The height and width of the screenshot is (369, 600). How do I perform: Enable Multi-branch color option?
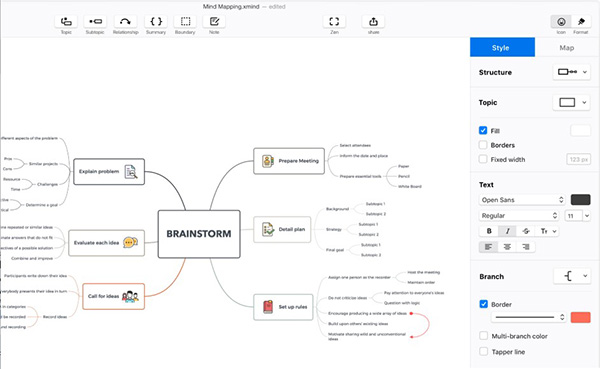click(484, 336)
